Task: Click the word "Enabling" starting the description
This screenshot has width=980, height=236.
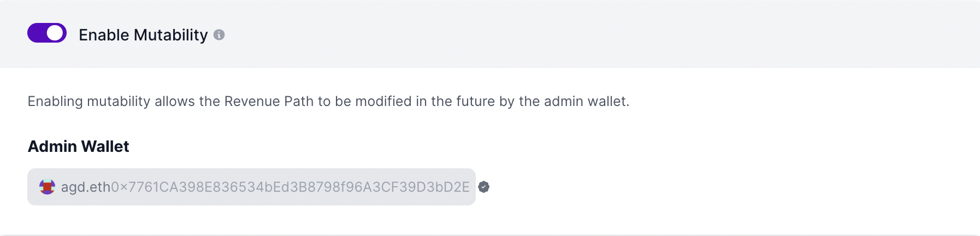Action: [x=55, y=102]
